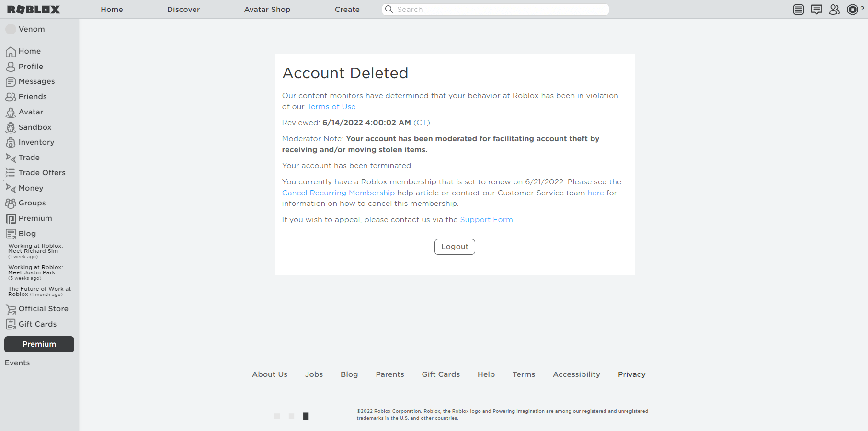868x431 pixels.
Task: Open the Trade Offers list icon
Action: pos(11,173)
